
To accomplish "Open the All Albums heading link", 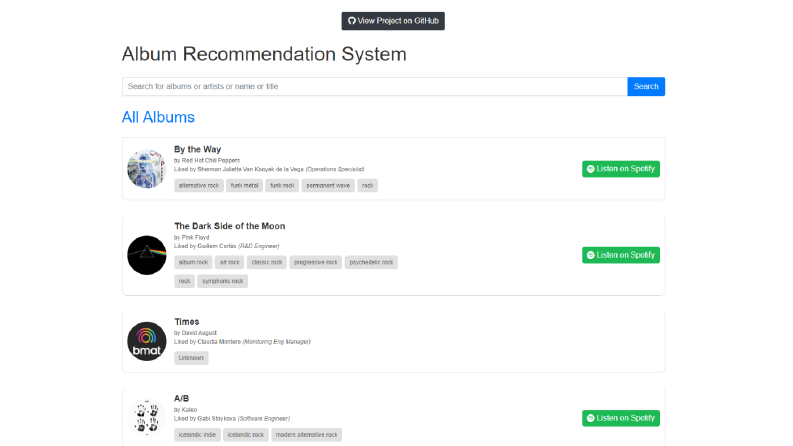I will point(158,117).
